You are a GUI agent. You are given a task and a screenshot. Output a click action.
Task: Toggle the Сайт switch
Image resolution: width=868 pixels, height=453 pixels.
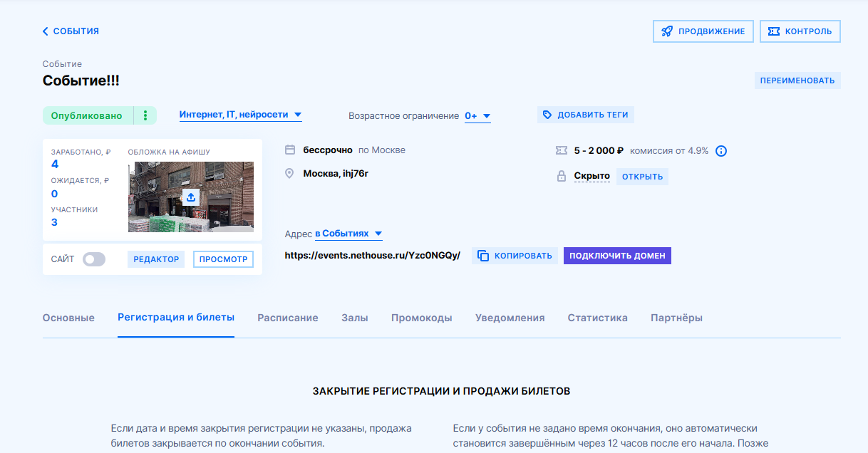coord(94,259)
